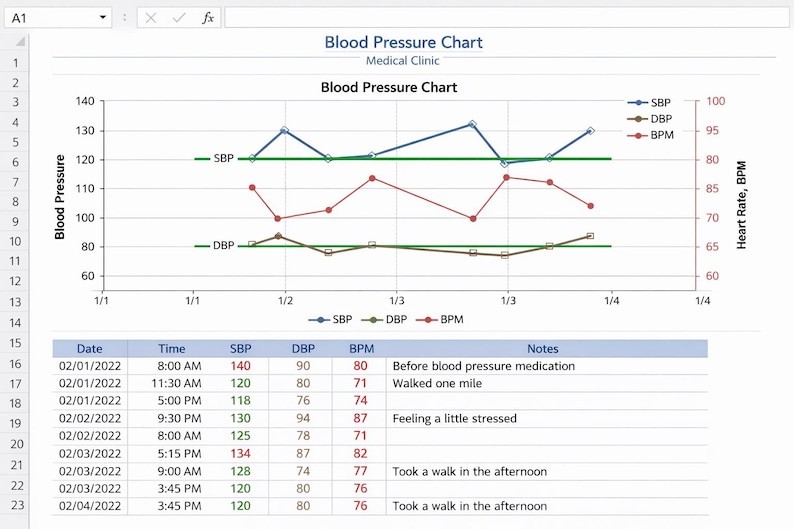Click the green SBP reference line label
794x529 pixels.
(223, 158)
